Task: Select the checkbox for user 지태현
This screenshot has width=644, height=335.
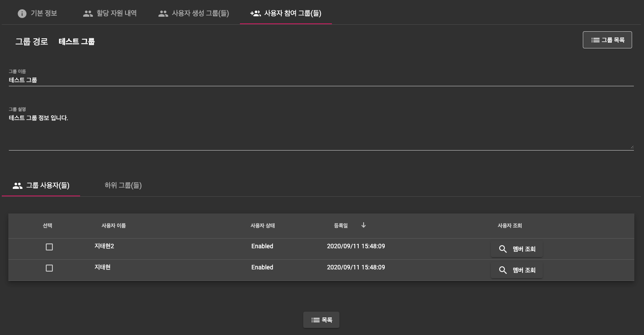Action: tap(49, 268)
